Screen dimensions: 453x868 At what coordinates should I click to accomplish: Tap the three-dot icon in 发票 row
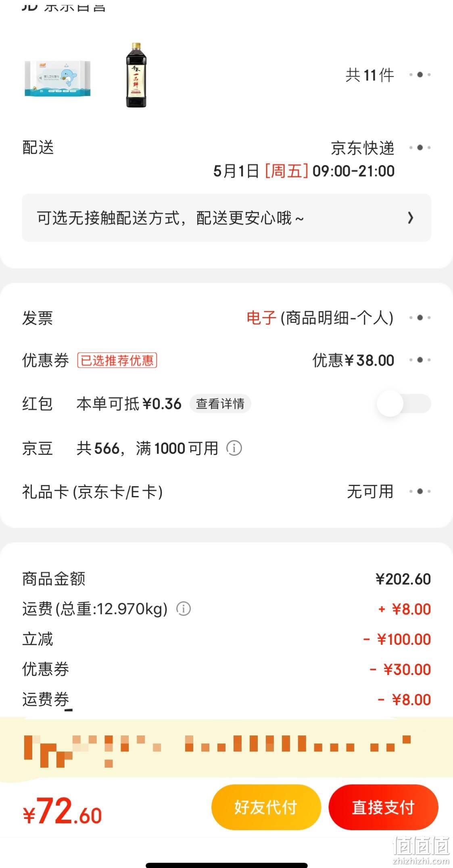(x=420, y=318)
